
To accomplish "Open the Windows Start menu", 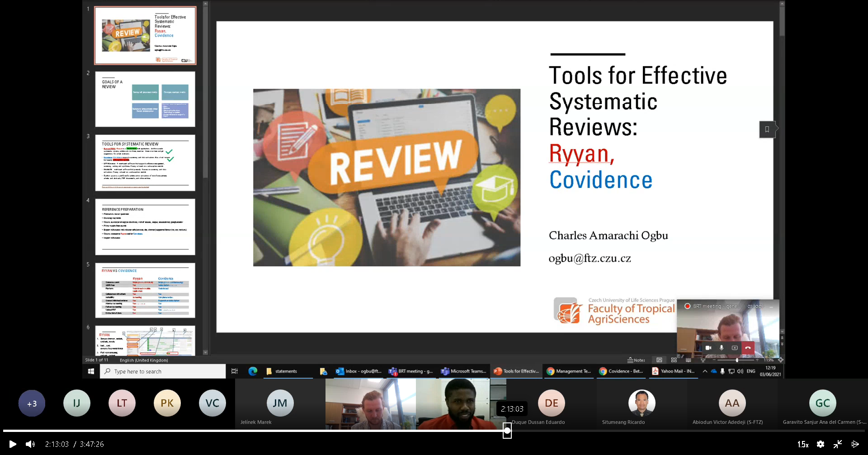I will click(91, 371).
